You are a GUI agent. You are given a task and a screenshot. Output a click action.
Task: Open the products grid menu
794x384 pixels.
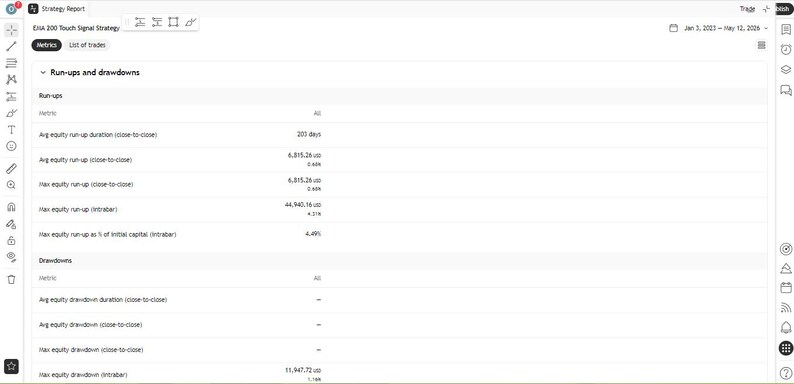[786, 348]
